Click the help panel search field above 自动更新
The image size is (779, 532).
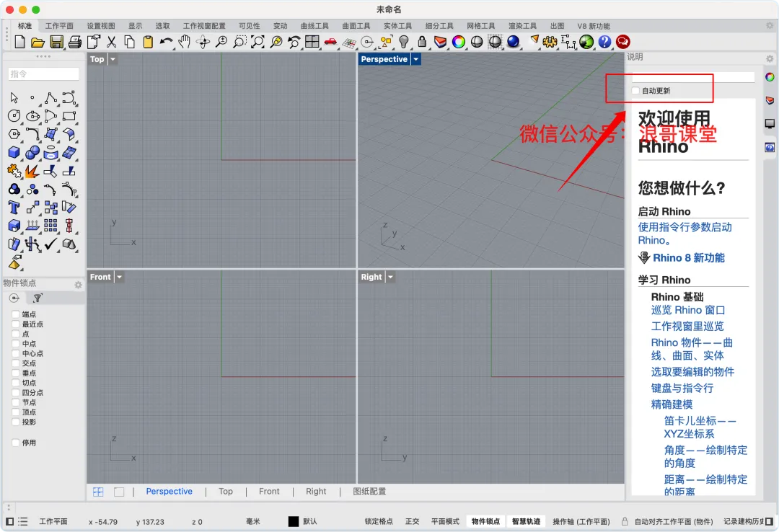693,77
